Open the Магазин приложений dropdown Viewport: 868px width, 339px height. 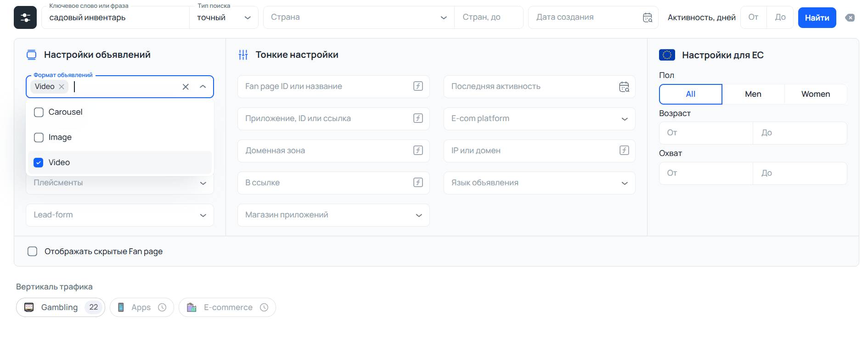coord(333,215)
